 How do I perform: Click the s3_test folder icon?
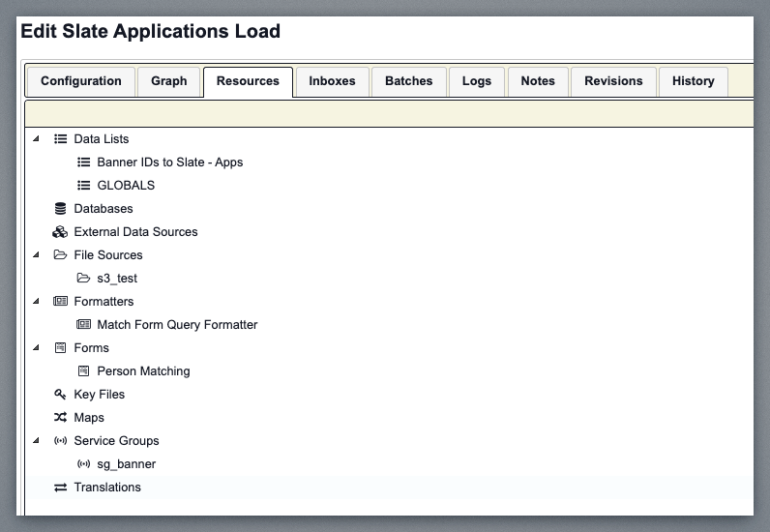pyautogui.click(x=83, y=279)
